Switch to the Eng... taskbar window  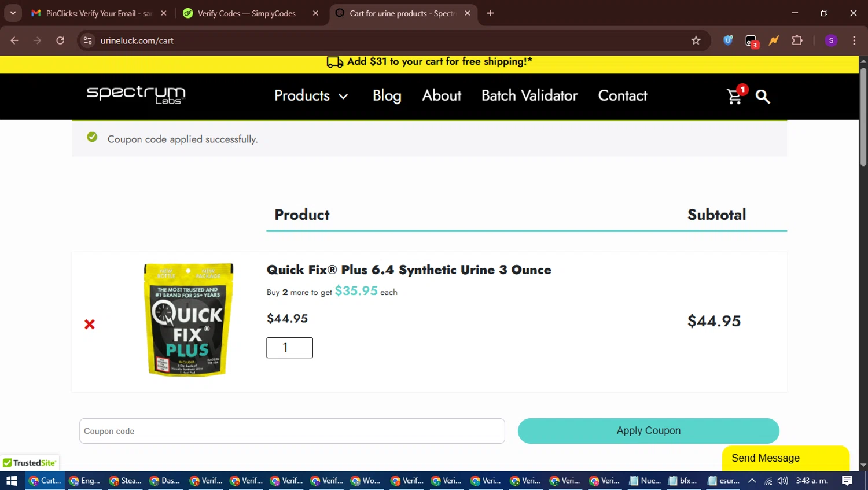(x=84, y=481)
